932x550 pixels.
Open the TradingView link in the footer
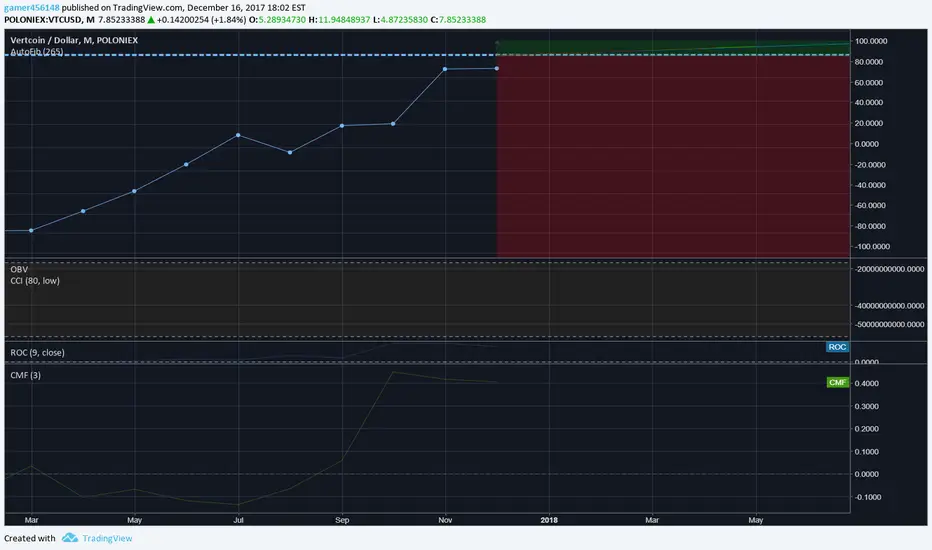(x=107, y=538)
